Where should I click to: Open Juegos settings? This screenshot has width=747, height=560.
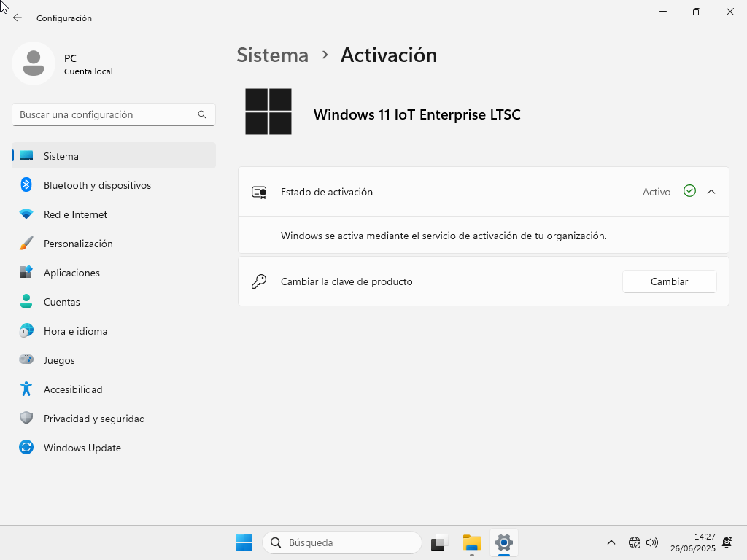coord(114,360)
